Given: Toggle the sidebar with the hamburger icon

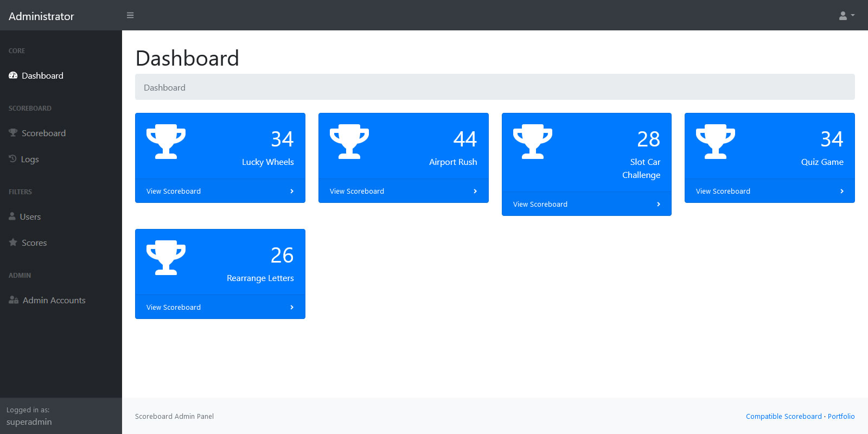Looking at the screenshot, I should point(130,15).
